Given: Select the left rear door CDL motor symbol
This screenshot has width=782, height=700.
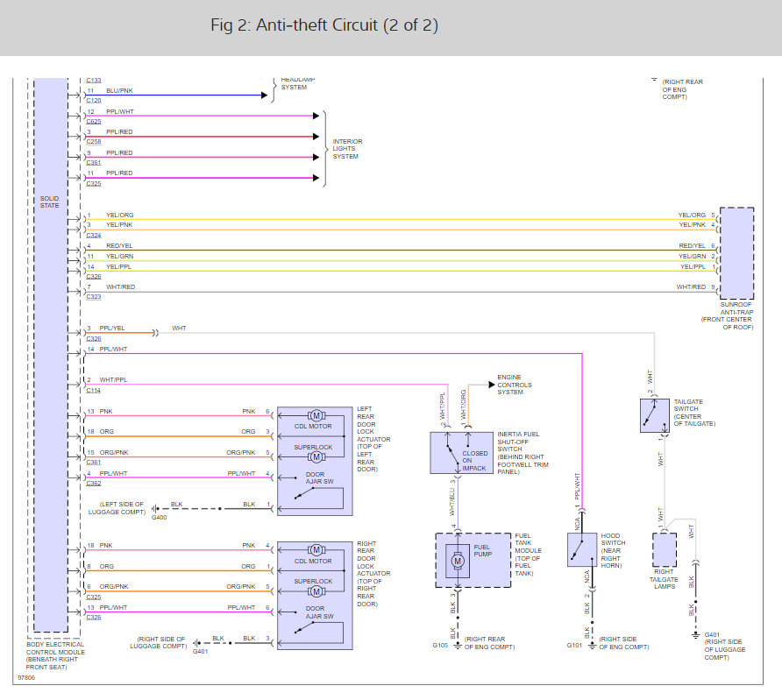Looking at the screenshot, I should 317,414.
